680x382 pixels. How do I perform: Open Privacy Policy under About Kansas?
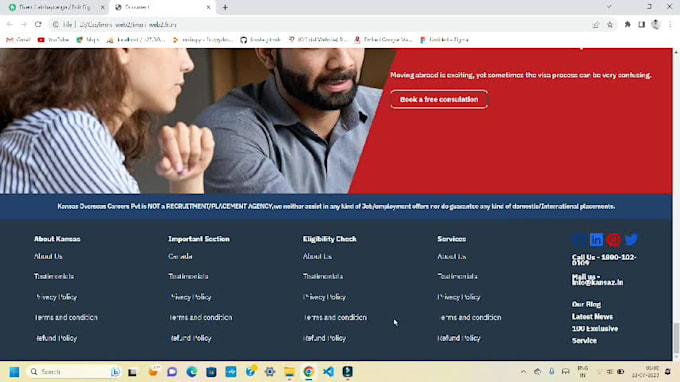pos(56,297)
